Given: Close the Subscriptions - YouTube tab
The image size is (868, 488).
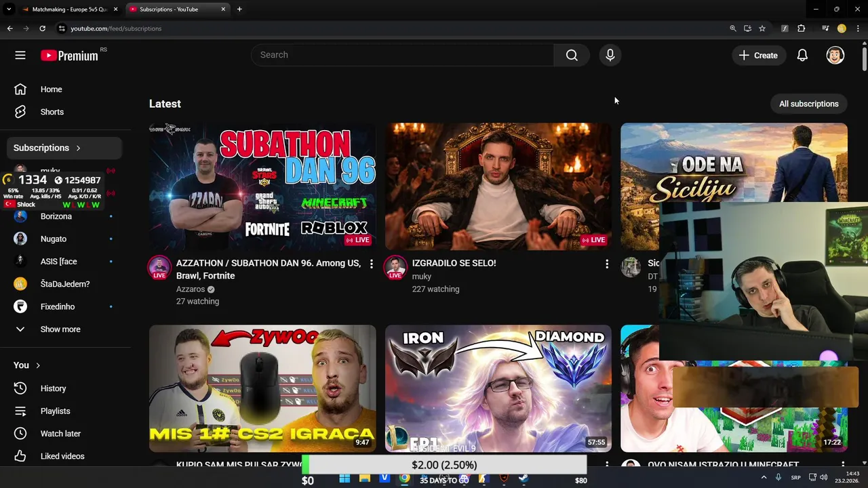Looking at the screenshot, I should click(x=223, y=9).
